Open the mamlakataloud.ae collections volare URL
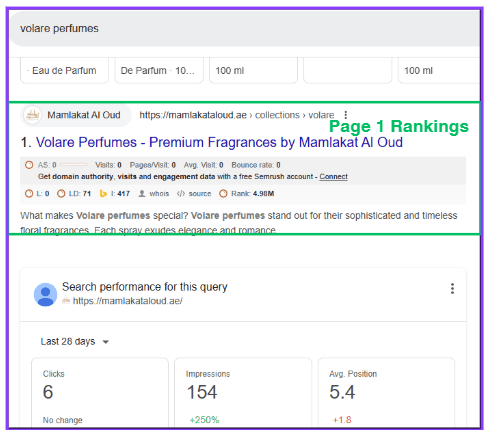The width and height of the screenshot is (492, 430). tap(237, 115)
